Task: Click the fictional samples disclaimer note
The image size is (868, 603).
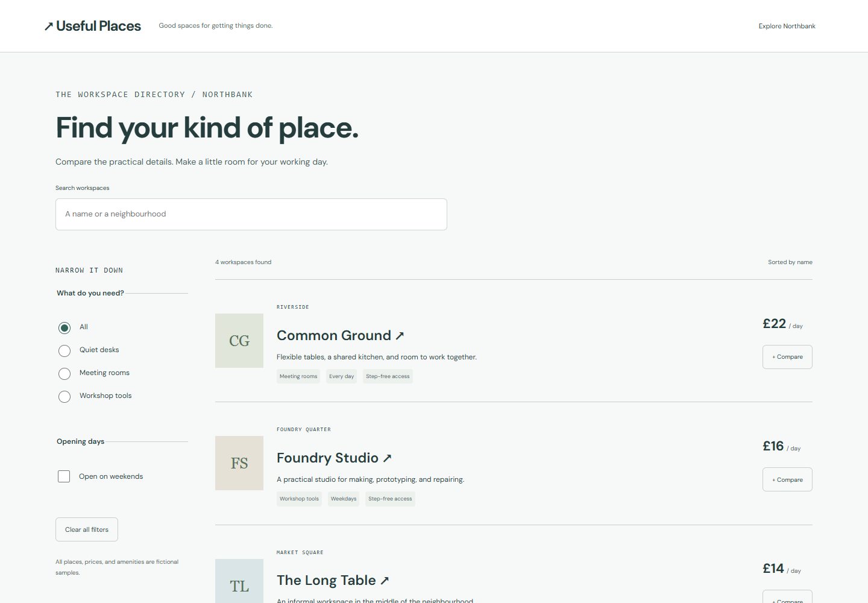Action: coord(117,567)
